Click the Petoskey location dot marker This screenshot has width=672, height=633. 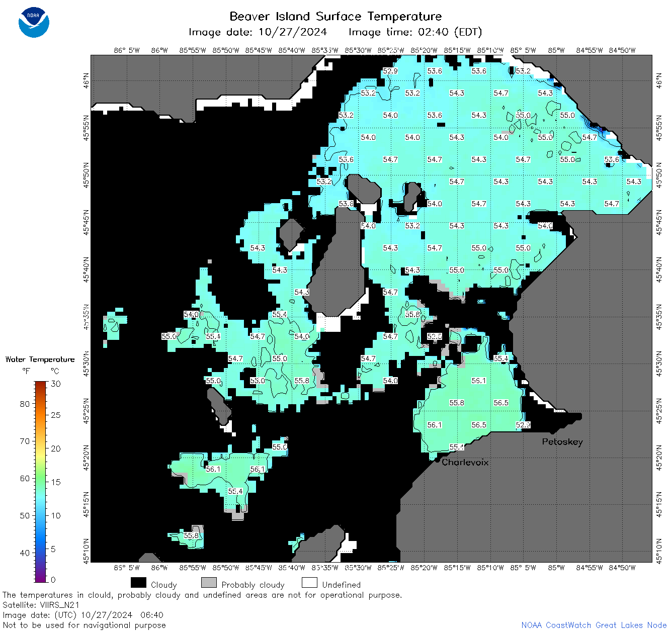pyautogui.click(x=552, y=431)
